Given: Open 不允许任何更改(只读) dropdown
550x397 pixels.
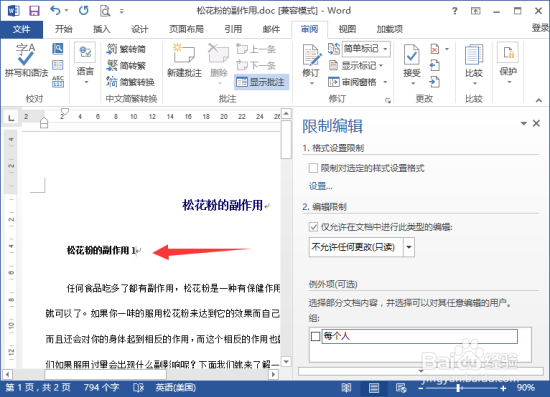Looking at the screenshot, I should [x=409, y=247].
